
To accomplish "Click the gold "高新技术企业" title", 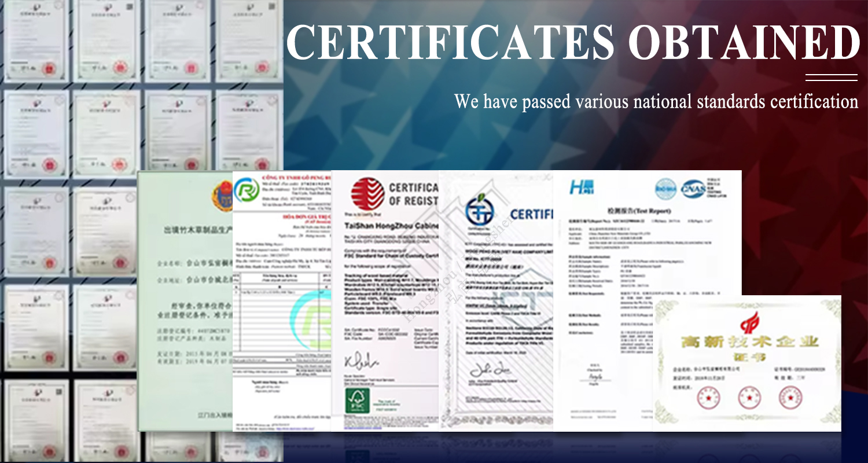I will coord(749,342).
